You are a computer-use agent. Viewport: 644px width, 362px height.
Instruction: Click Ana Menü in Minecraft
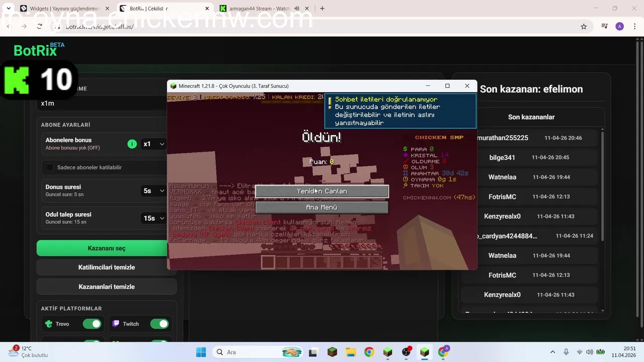pos(322,207)
